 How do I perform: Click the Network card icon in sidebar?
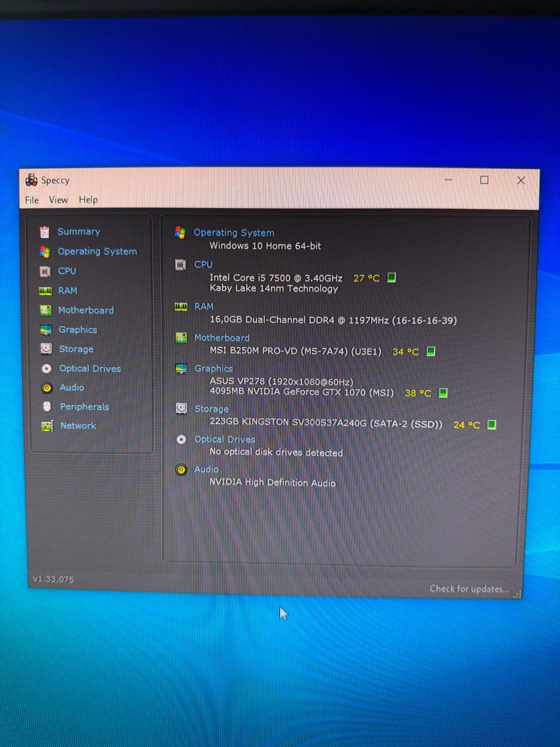pos(47,427)
